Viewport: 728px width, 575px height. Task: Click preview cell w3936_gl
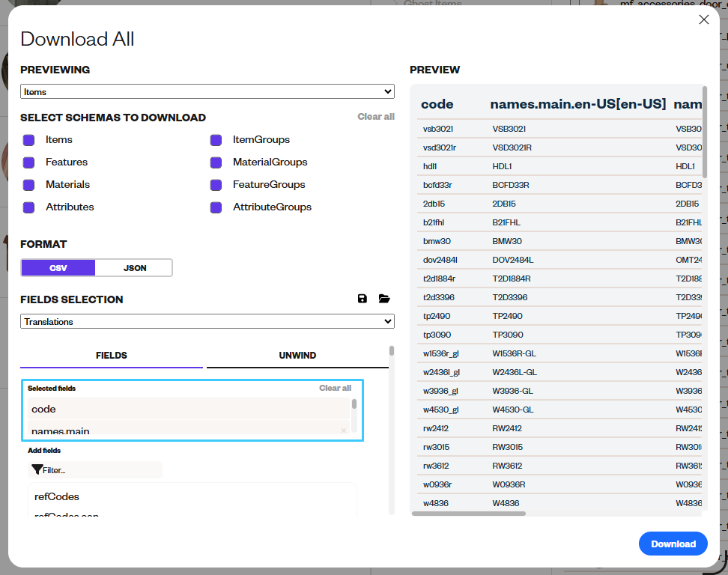(x=440, y=391)
